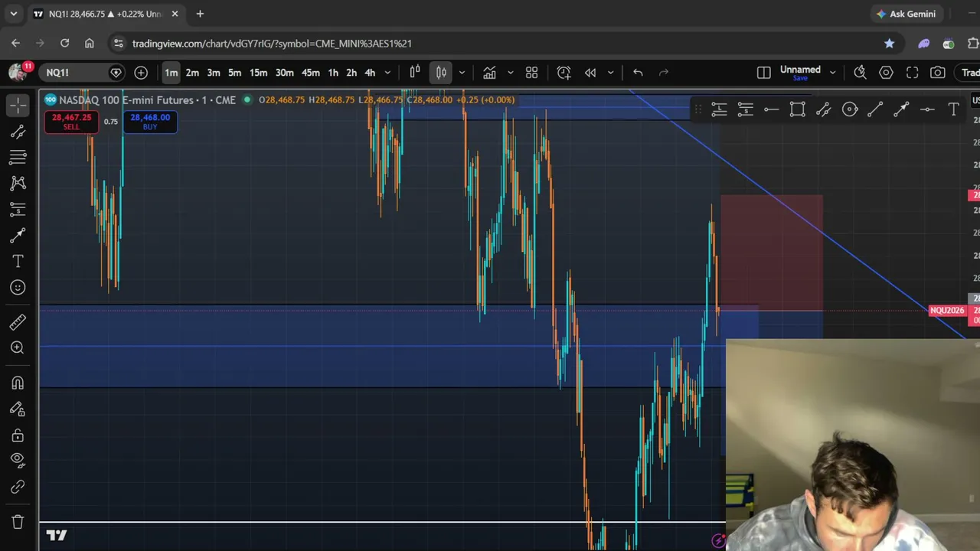This screenshot has width=980, height=551.
Task: Bookmark this page with the star icon
Action: click(889, 44)
